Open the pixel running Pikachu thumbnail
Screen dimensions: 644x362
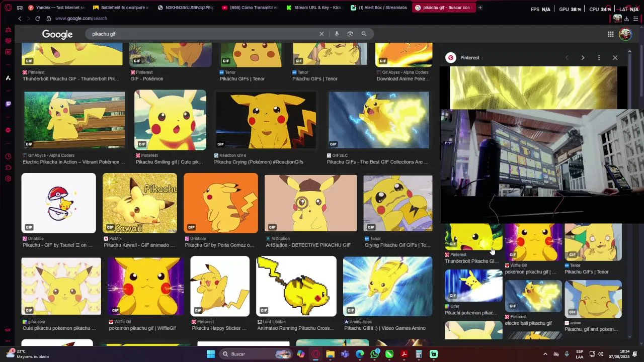[296, 286]
